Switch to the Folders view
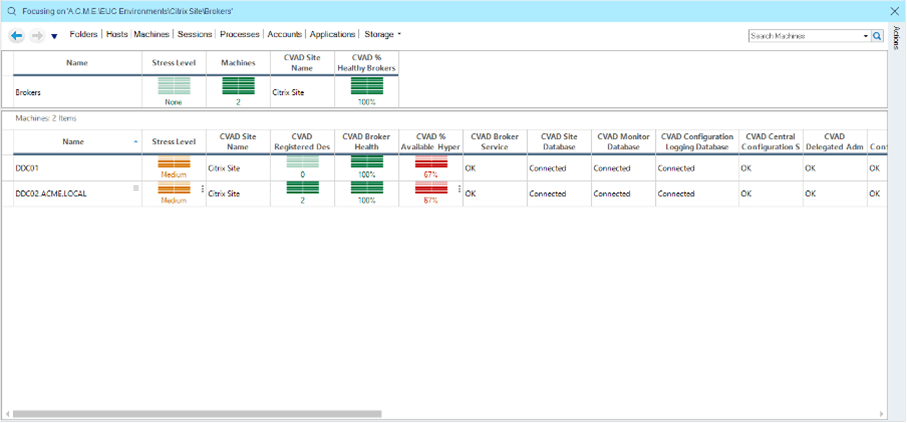 coord(84,34)
